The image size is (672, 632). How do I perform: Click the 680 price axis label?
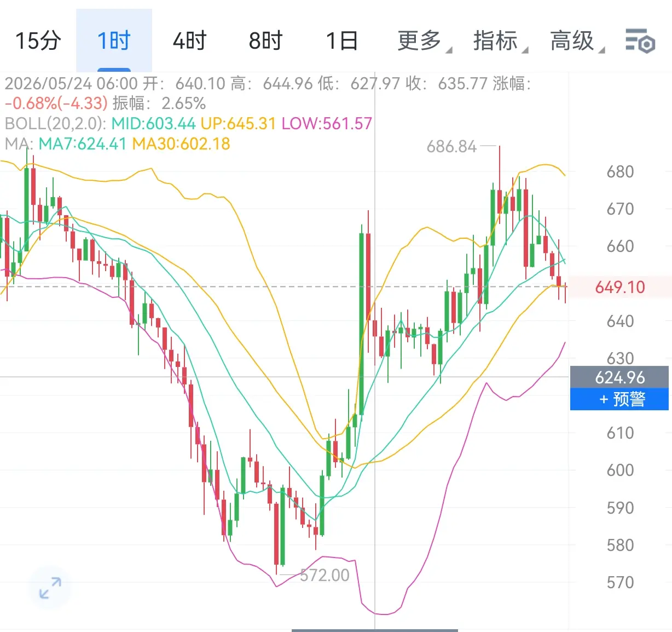620,172
